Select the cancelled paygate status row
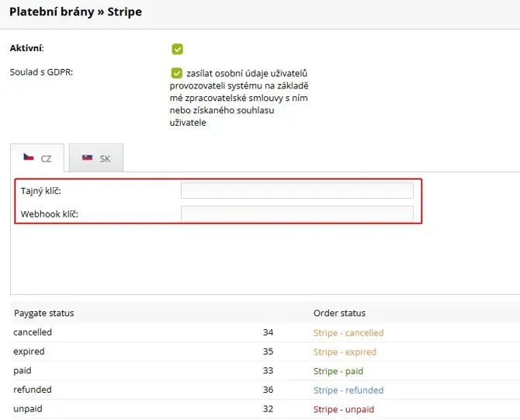Image resolution: width=520 pixels, height=420 pixels. [x=33, y=333]
